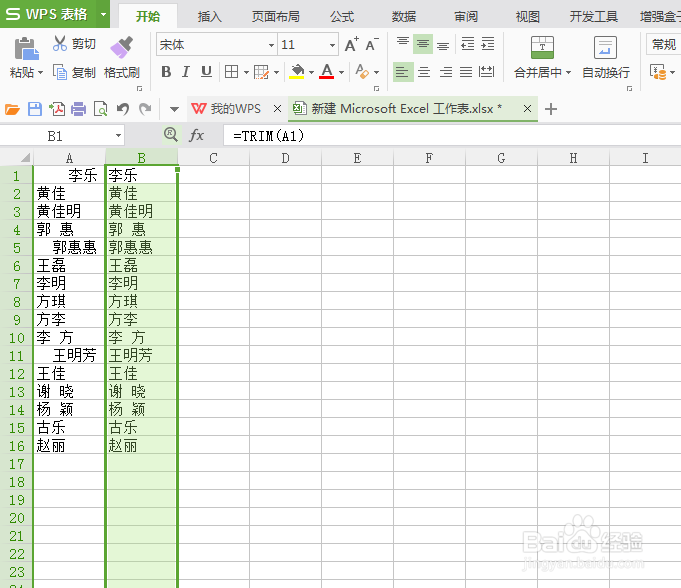Add a new document tab with plus
The width and height of the screenshot is (681, 588).
coord(551,109)
